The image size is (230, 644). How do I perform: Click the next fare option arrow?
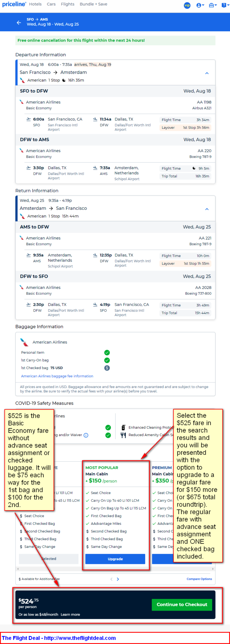pos(118,579)
